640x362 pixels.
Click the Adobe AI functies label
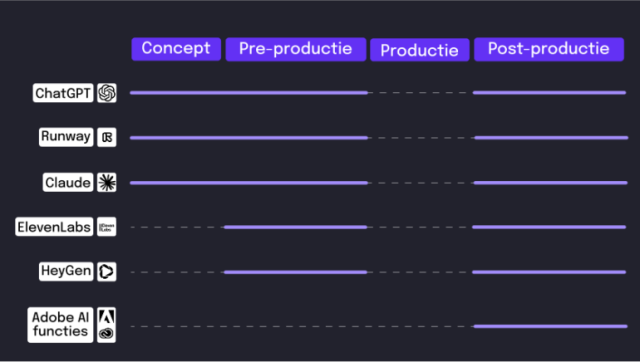(60, 325)
